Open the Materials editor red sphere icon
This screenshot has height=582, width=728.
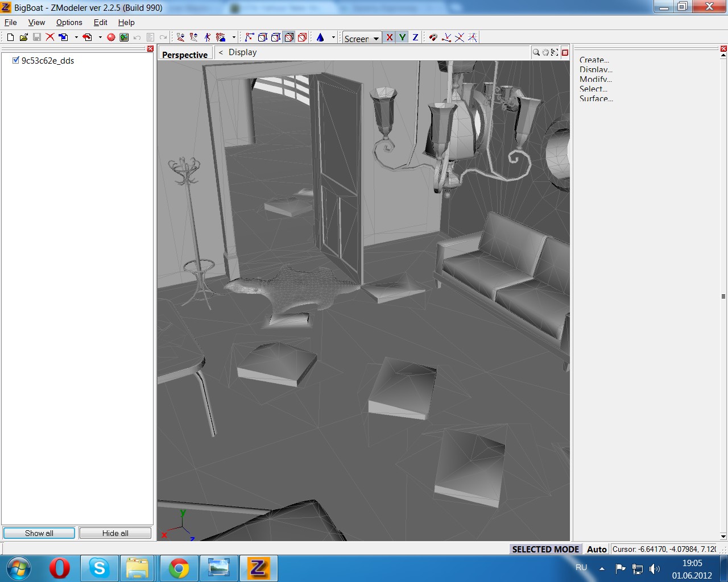[x=111, y=38]
